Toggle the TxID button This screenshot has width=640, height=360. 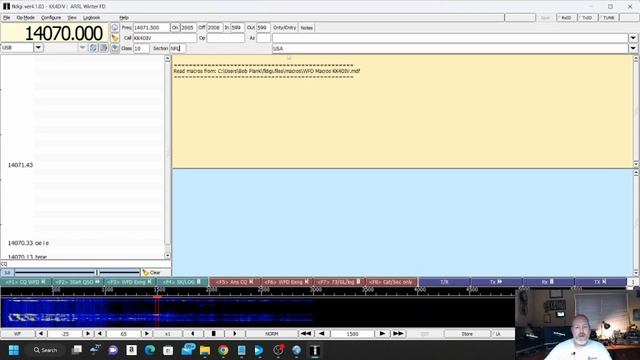pyautogui.click(x=587, y=18)
